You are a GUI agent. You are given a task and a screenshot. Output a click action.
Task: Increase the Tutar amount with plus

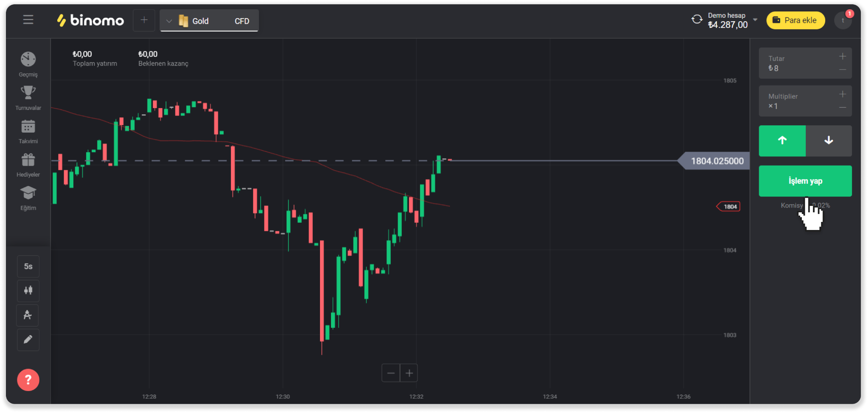(x=843, y=56)
